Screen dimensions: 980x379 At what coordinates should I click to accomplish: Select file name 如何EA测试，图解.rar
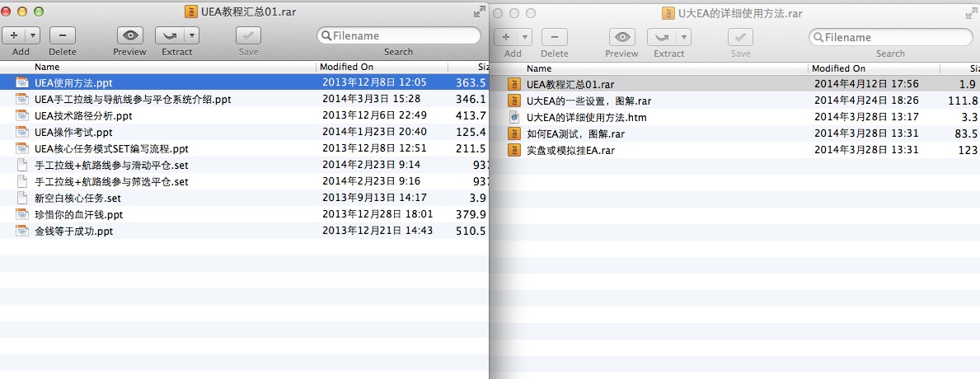tap(575, 133)
